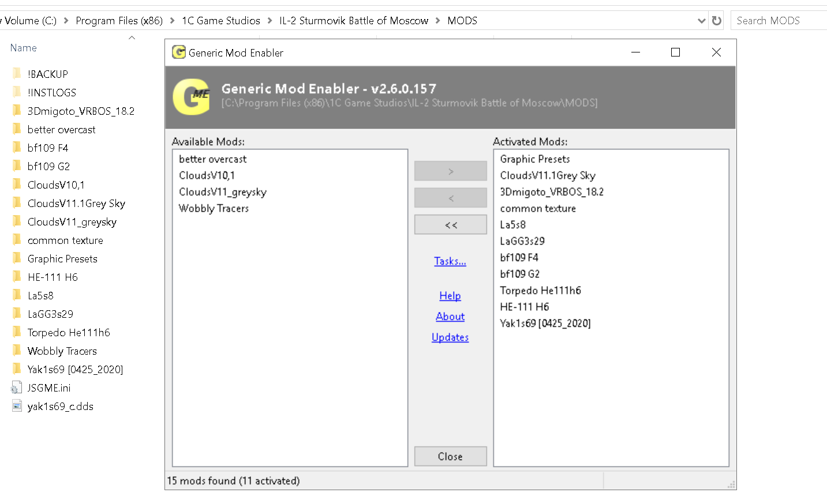
Task: Click the Generic Mod Enabler title bar icon
Action: [179, 52]
